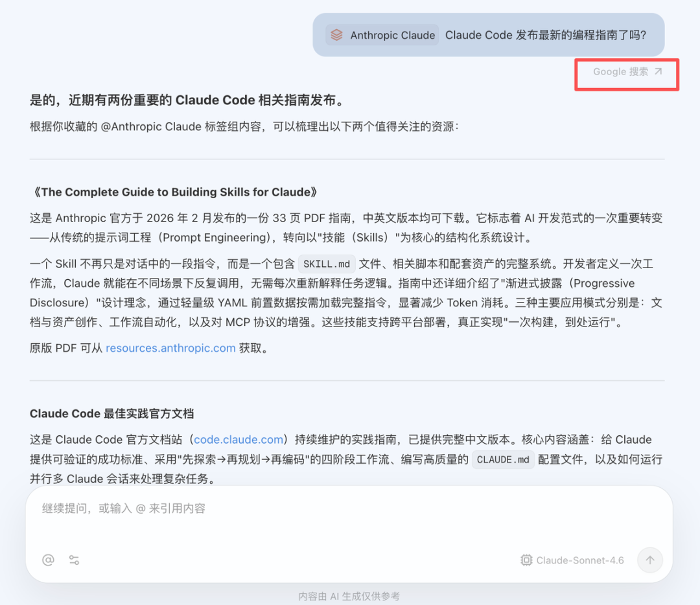
Task: Click the upward send arrow button
Action: point(650,560)
